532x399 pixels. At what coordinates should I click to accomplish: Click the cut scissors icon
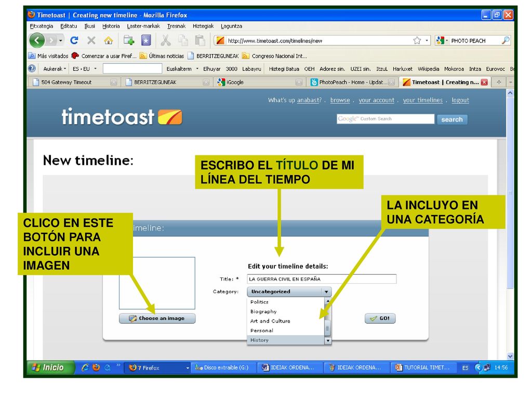pyautogui.click(x=166, y=41)
